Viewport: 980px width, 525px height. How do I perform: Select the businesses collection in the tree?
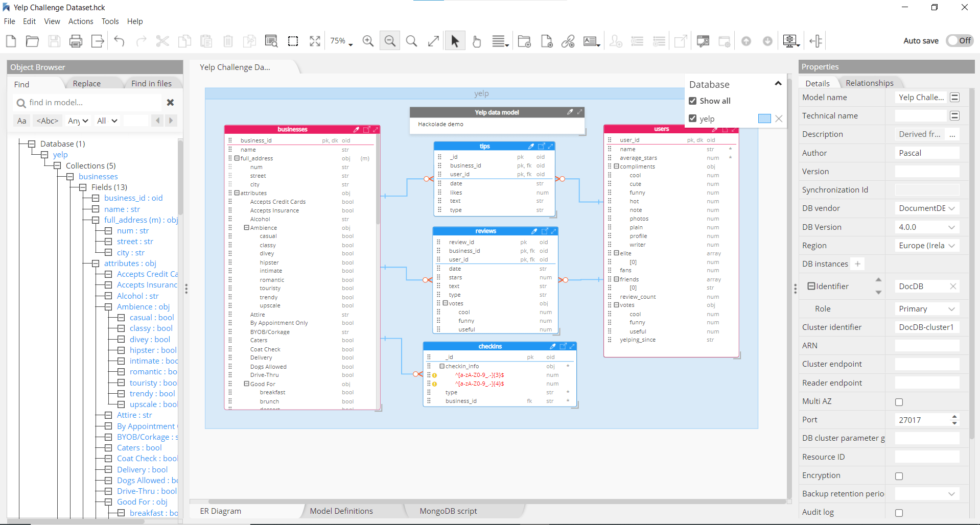(98, 177)
